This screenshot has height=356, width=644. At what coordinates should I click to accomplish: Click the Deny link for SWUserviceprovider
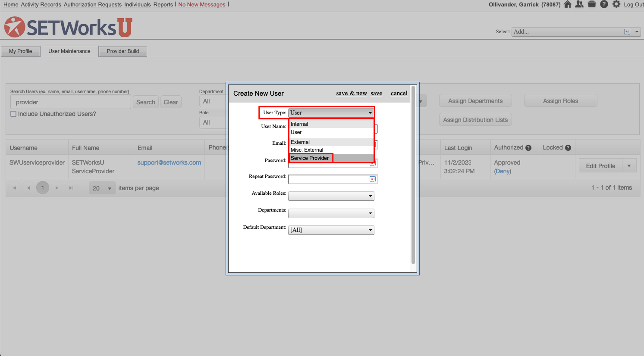[x=503, y=171]
